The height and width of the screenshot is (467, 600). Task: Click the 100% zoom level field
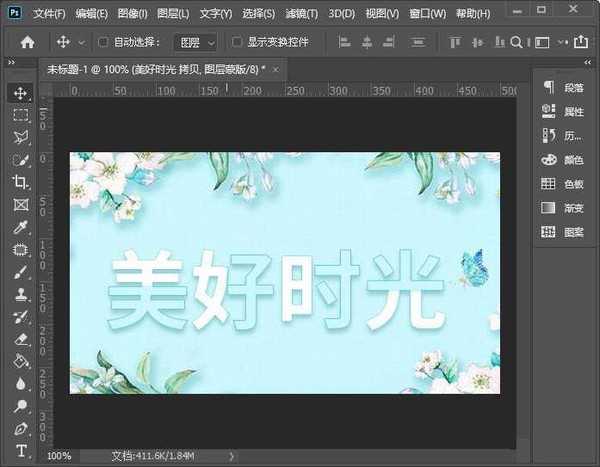click(59, 456)
